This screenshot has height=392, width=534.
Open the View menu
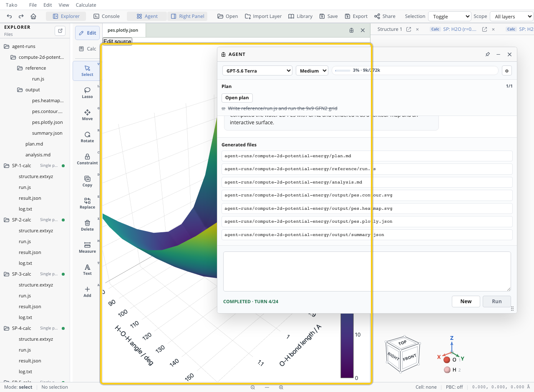coord(64,5)
